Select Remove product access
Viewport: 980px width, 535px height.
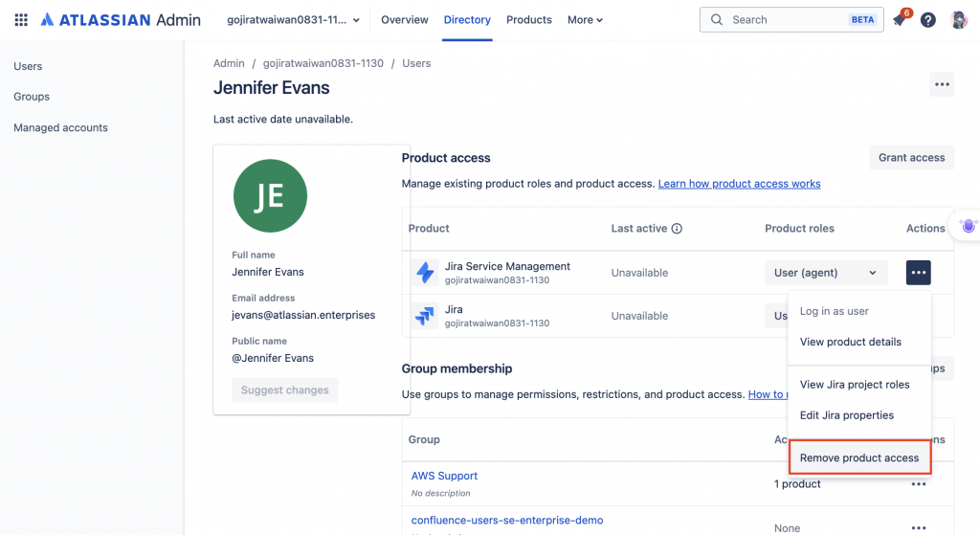click(858, 458)
